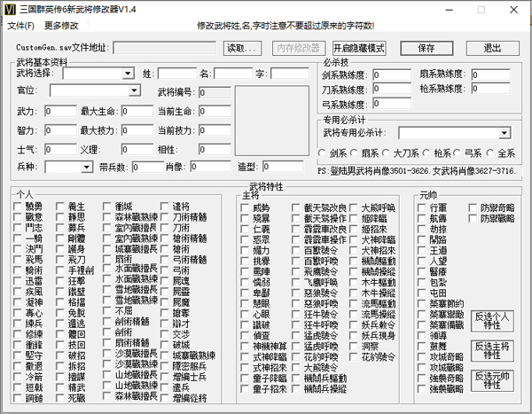532x414 pixels.
Task: Click the 带兵数 input field
Action: tap(148, 167)
